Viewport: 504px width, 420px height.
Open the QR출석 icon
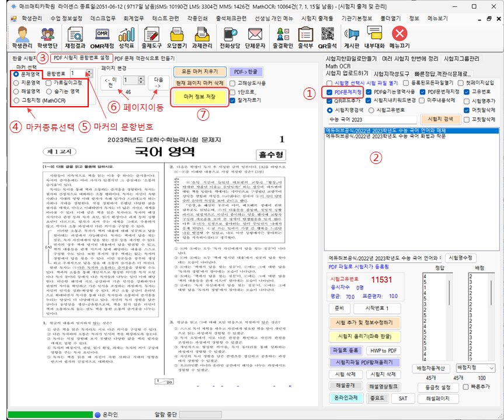tap(327, 37)
